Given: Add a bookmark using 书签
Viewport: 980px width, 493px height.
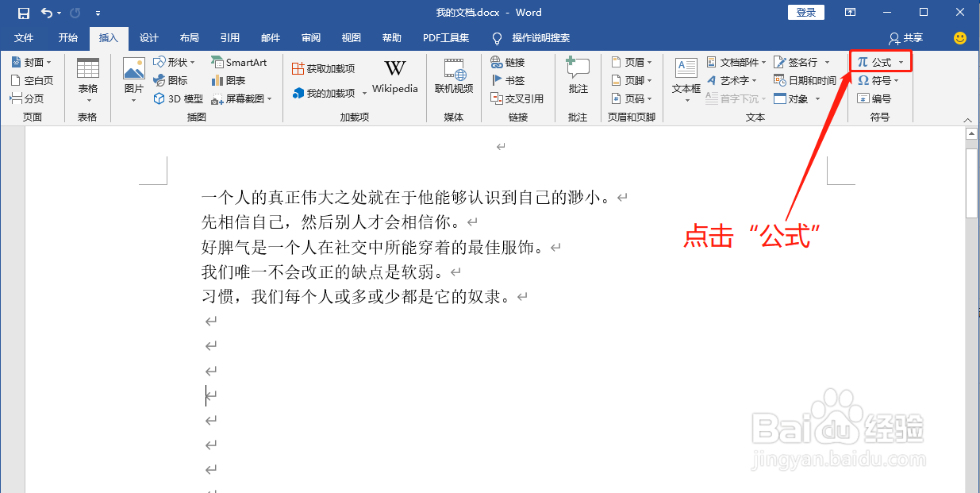Looking at the screenshot, I should pos(511,79).
